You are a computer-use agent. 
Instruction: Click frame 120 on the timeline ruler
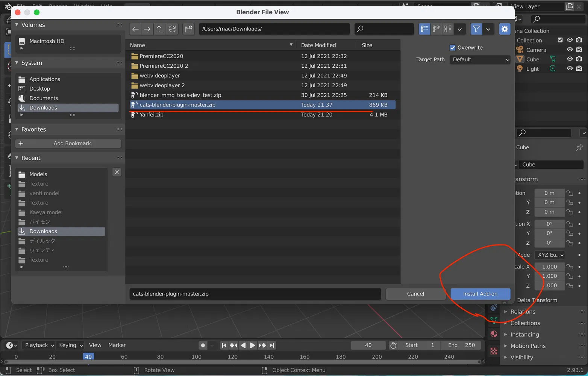[232, 357]
